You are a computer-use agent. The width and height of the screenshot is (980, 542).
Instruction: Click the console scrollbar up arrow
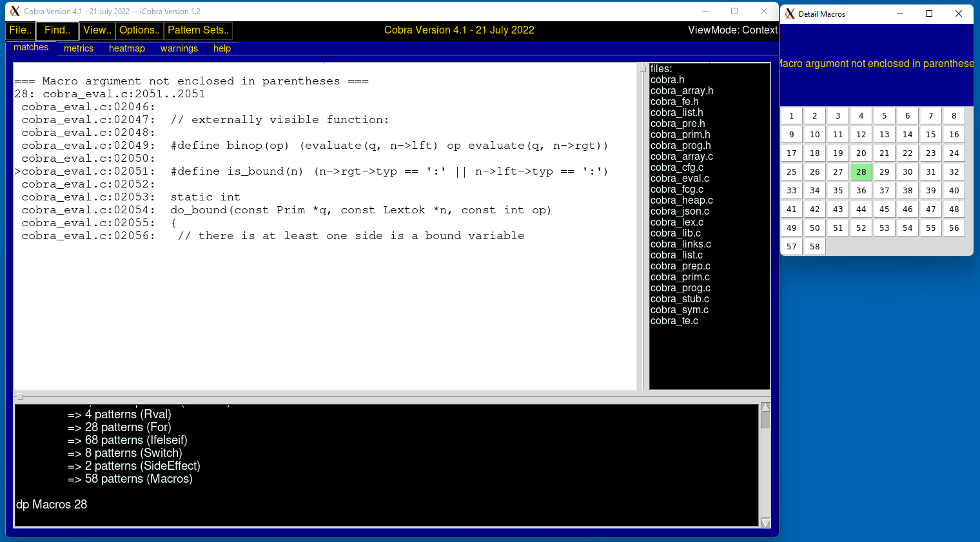tap(766, 407)
